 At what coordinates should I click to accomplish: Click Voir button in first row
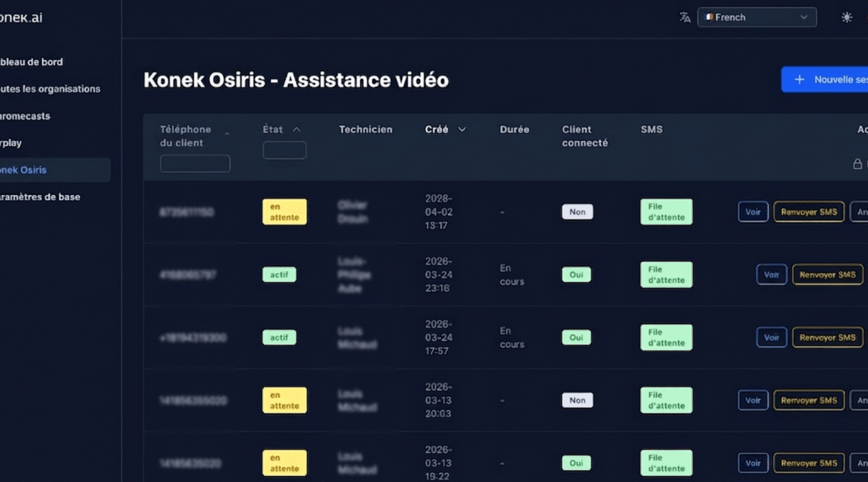click(753, 212)
